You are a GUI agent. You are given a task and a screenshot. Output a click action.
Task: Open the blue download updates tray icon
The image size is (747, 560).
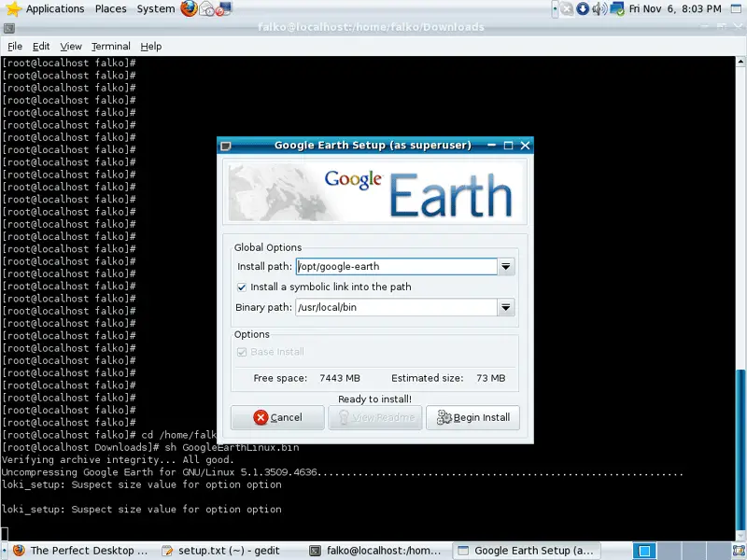(582, 8)
